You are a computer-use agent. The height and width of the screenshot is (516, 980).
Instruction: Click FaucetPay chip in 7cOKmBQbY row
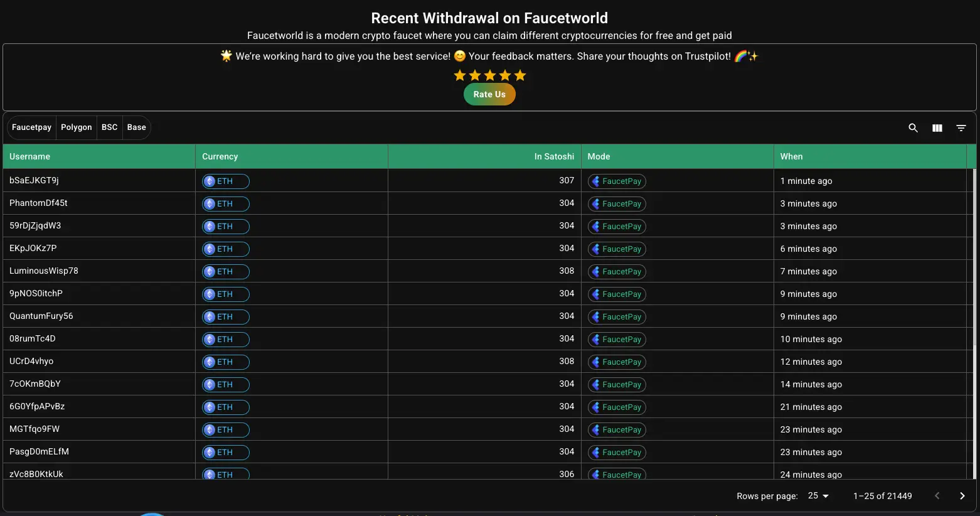tap(617, 385)
